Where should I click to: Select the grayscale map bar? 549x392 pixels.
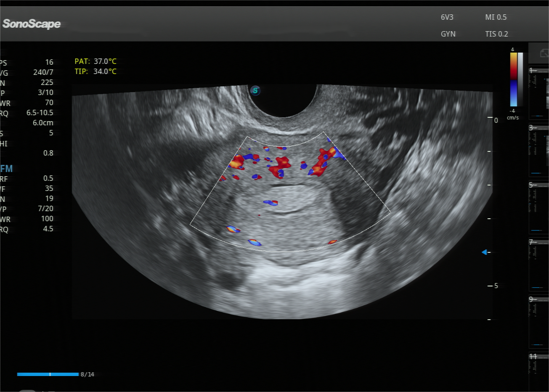[520, 79]
